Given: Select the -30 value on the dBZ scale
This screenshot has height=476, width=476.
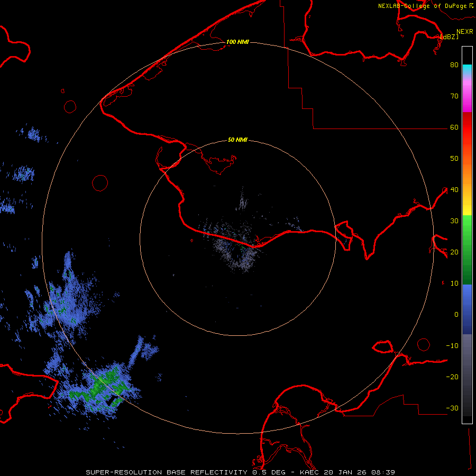Looking at the screenshot, I should pos(452,408).
